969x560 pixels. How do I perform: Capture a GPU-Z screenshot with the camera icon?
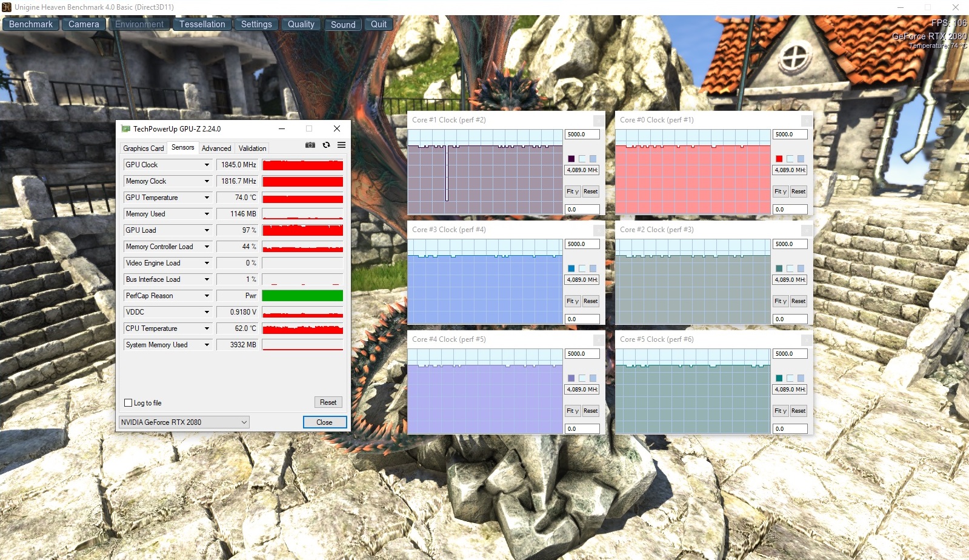tap(310, 145)
